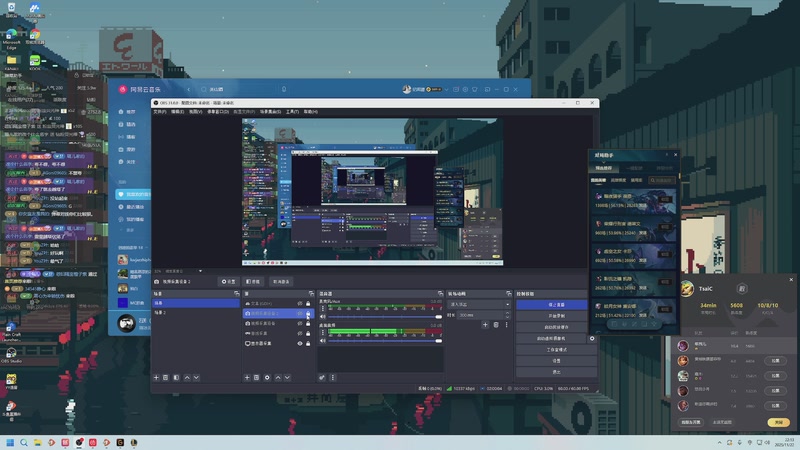800x450 pixels.
Task: Open transition options three-dot menu
Action: point(506,324)
